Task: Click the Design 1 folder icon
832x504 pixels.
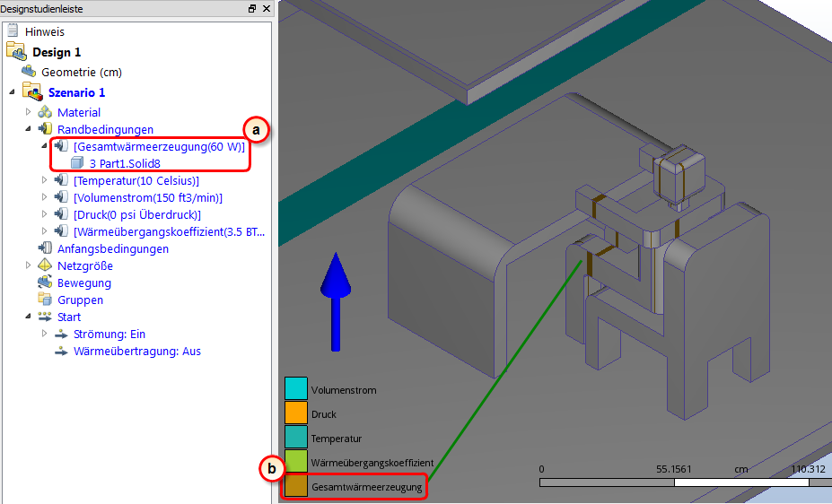Action: pyautogui.click(x=16, y=51)
